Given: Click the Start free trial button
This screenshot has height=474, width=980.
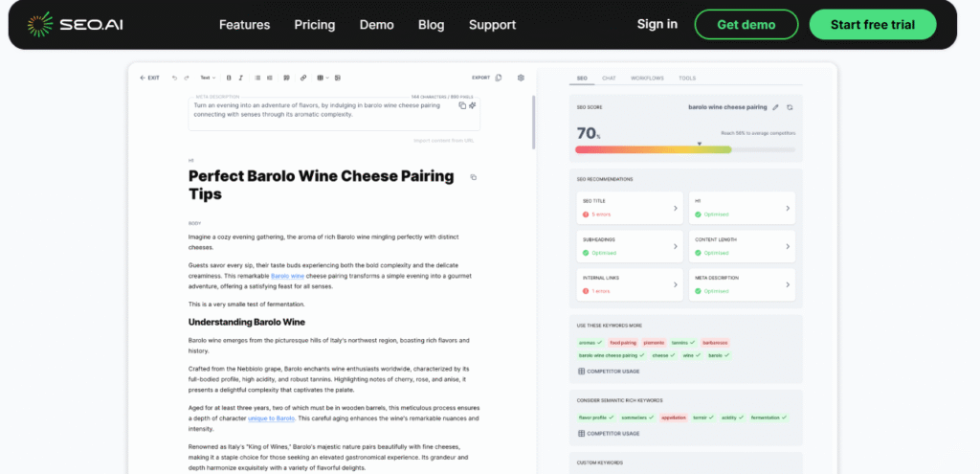Looking at the screenshot, I should (872, 24).
